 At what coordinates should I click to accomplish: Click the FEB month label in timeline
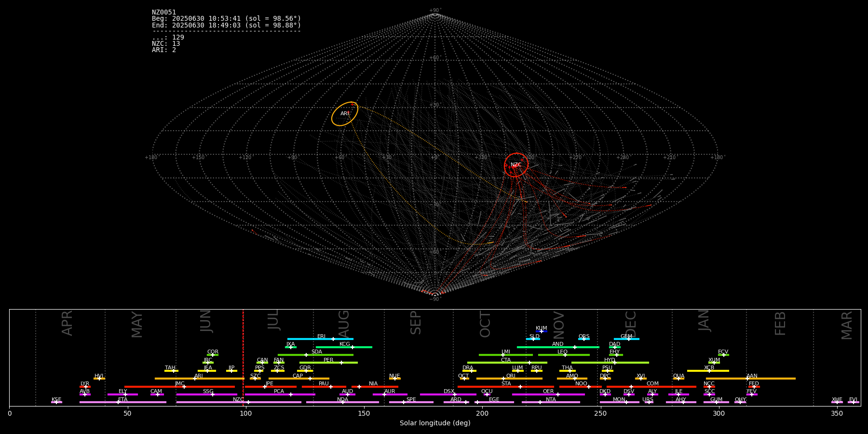click(x=780, y=323)
